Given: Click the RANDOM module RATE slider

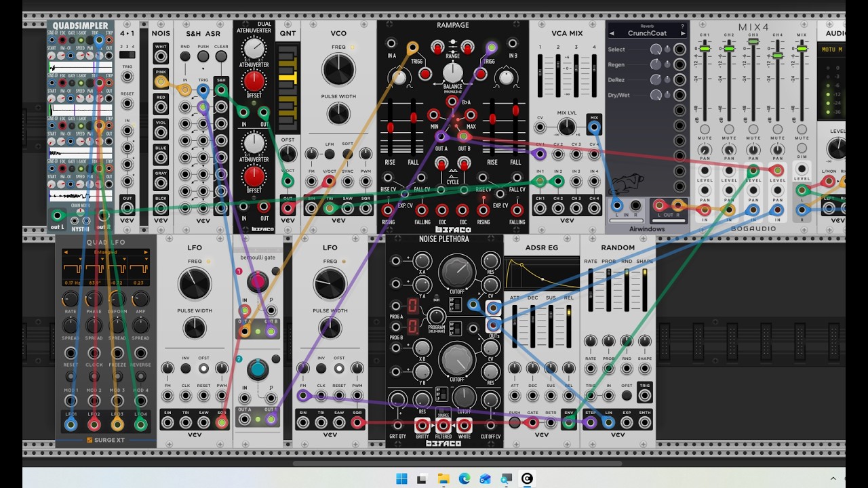Looking at the screenshot, I should [x=591, y=289].
